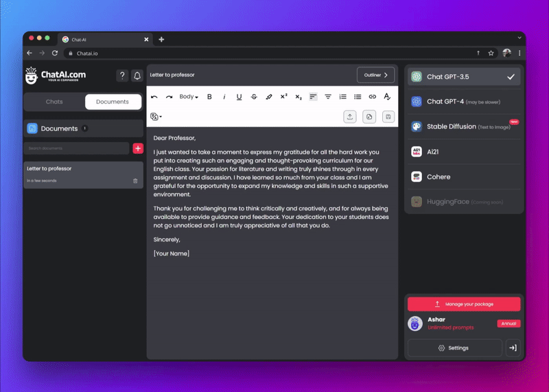Toggle italic formatting
The height and width of the screenshot is (392, 549).
pos(224,97)
